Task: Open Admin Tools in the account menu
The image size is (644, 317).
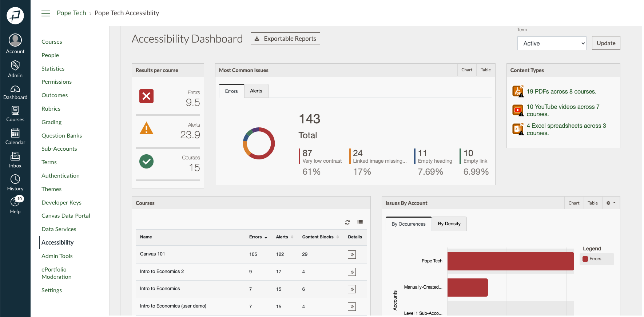Action: (57, 256)
